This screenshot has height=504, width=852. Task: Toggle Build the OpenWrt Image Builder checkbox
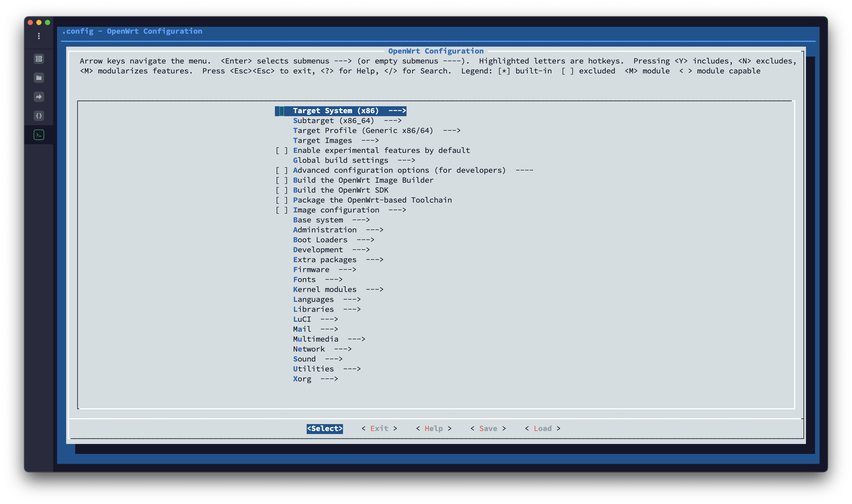coord(281,180)
